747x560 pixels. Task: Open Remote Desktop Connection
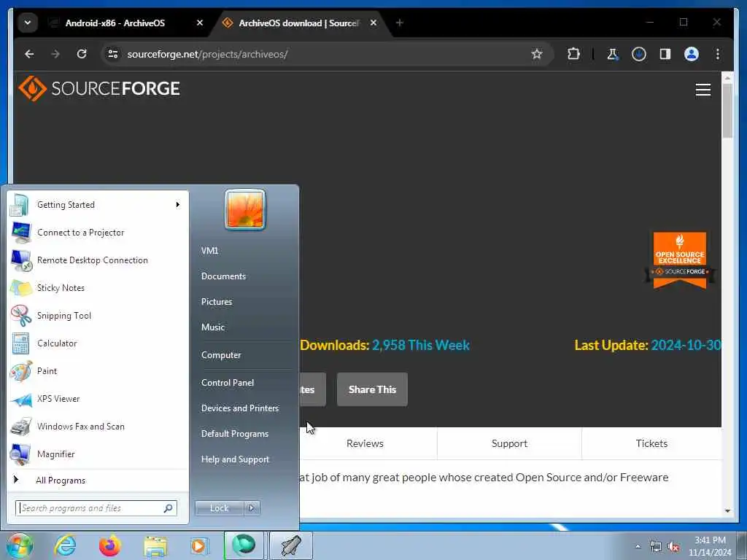click(98, 260)
